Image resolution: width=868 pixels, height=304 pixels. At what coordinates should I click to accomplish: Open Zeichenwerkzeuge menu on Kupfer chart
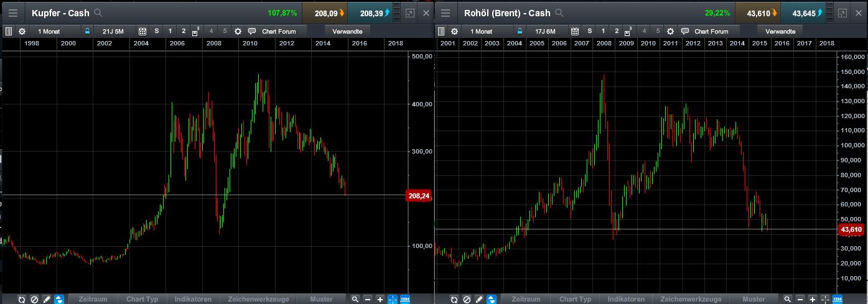(257, 299)
